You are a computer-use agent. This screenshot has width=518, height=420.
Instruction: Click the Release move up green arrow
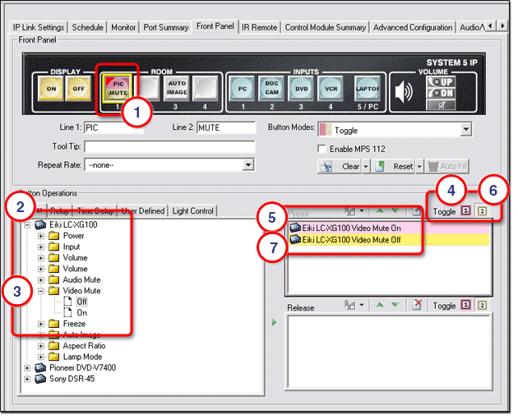point(380,306)
